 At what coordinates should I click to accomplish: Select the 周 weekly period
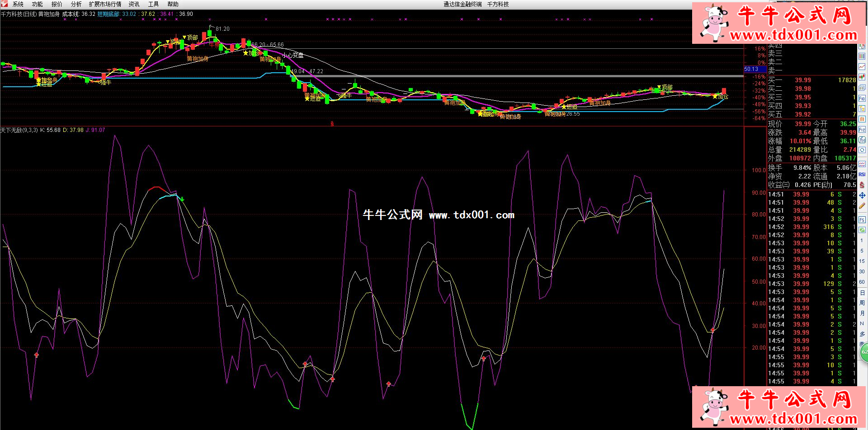click(x=862, y=303)
